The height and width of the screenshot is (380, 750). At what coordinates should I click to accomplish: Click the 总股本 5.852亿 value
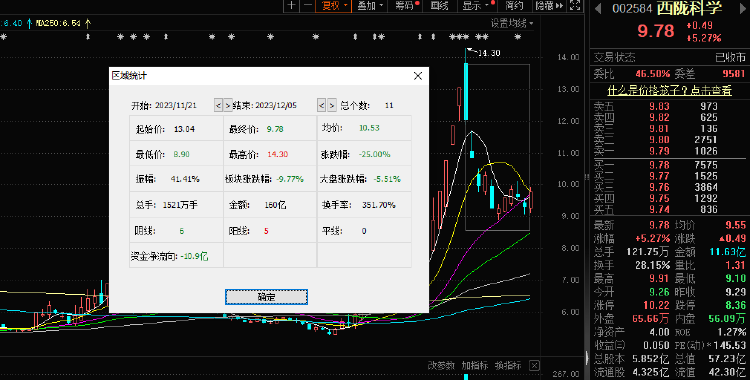[651, 358]
